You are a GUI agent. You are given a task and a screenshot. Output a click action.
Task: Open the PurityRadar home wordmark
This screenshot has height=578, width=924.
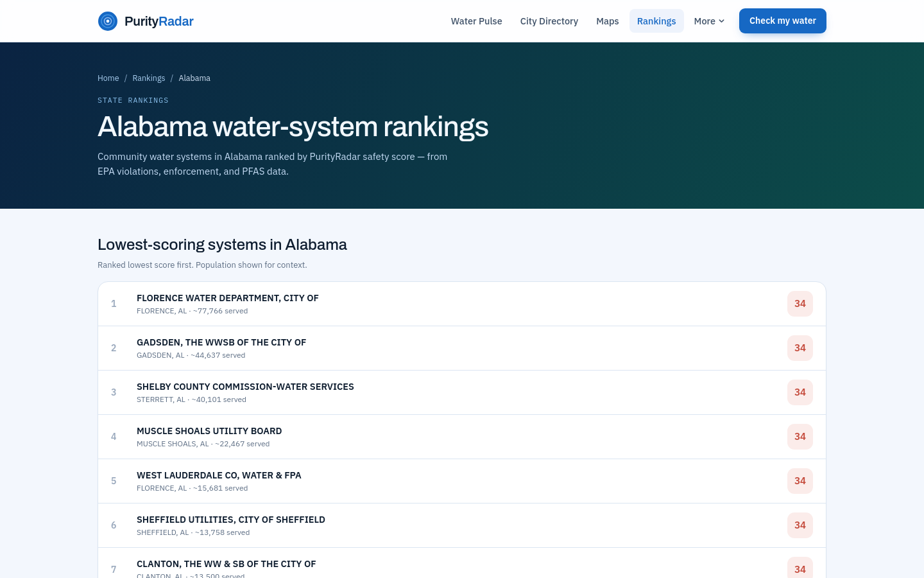pos(159,21)
